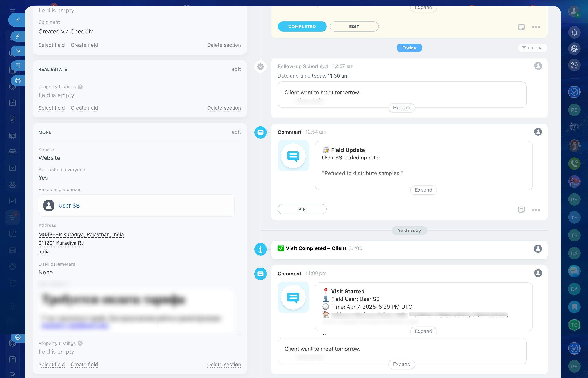Click the COMPLETED status button
588x378 pixels.
[302, 26]
